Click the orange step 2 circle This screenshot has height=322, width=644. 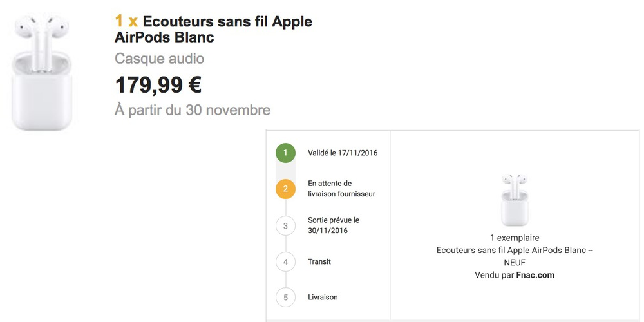pyautogui.click(x=285, y=189)
